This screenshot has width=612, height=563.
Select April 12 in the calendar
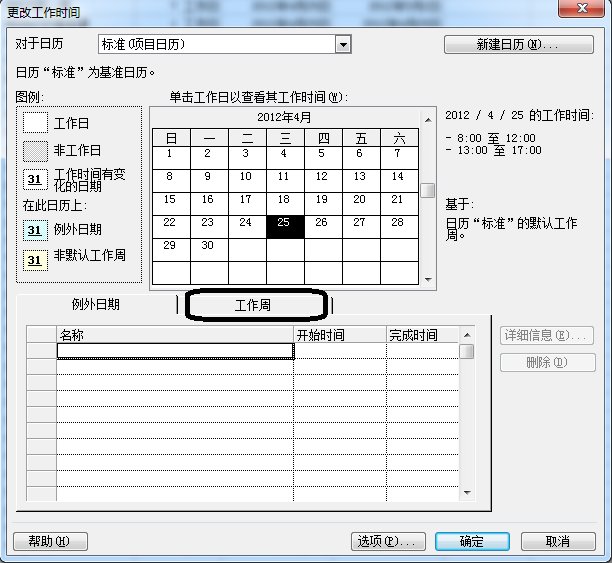pos(323,181)
